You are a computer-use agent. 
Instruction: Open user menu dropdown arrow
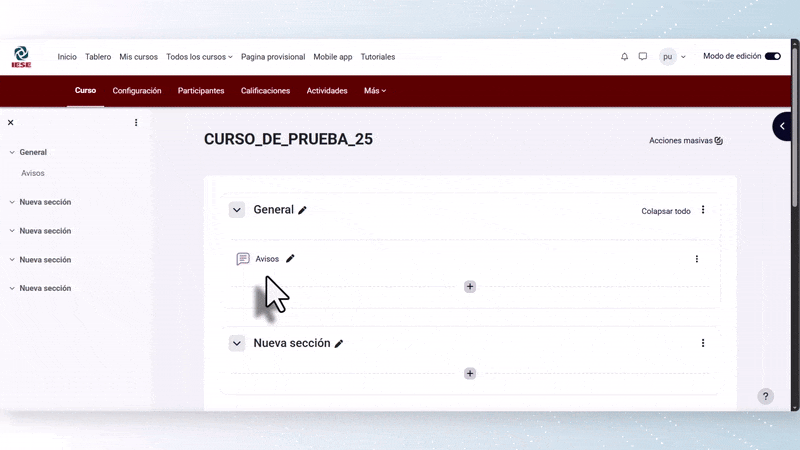tap(683, 57)
